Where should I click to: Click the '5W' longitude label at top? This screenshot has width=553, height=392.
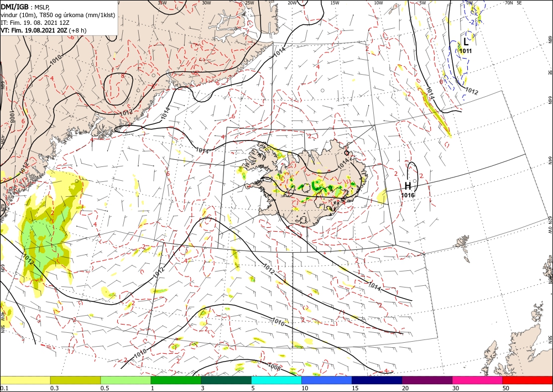[x=423, y=3]
